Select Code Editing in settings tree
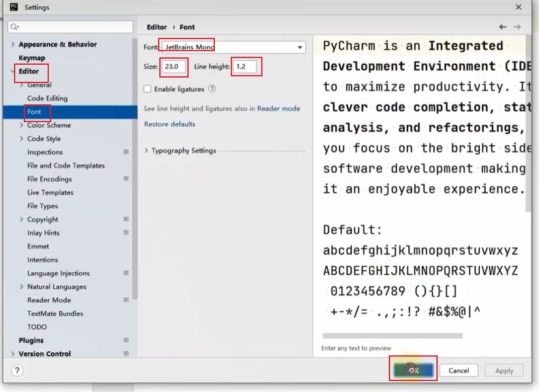The width and height of the screenshot is (539, 392). tap(47, 98)
